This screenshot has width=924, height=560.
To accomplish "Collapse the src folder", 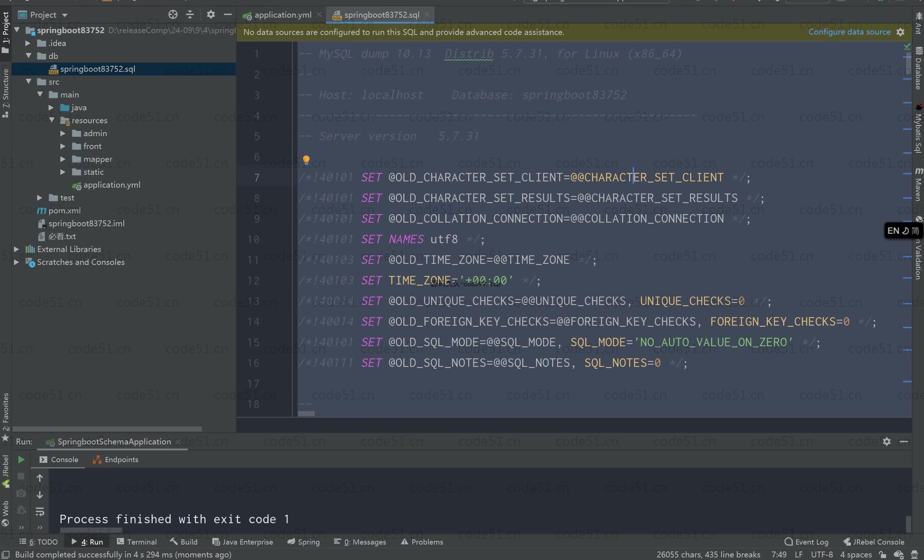I will [28, 82].
